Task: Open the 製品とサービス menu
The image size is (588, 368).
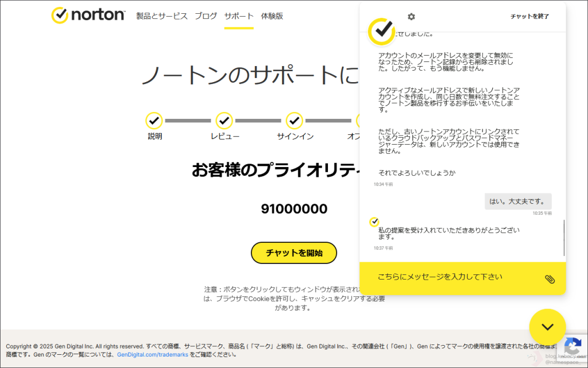Action: tap(162, 16)
